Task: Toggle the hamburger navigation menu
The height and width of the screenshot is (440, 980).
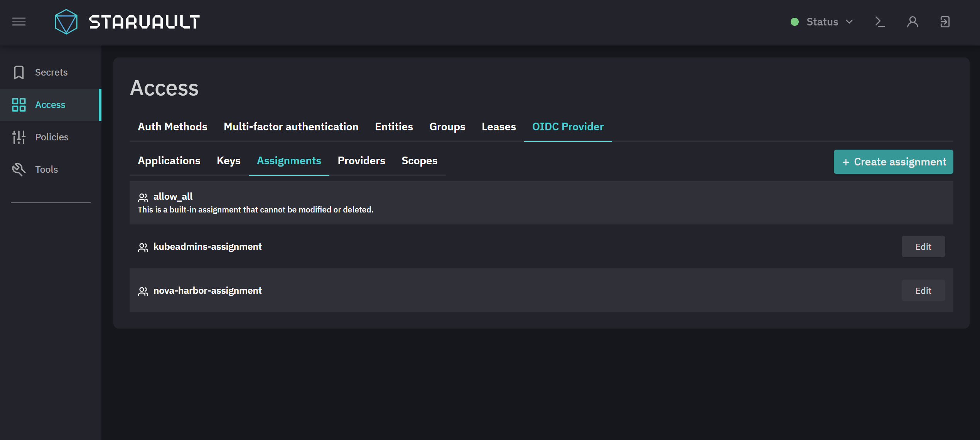Action: (19, 22)
